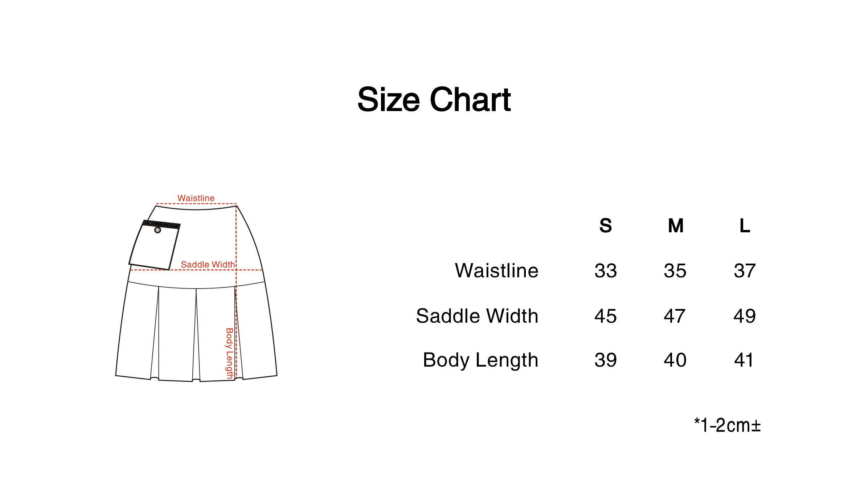Click the *1-2cm± tolerance note
Image resolution: width=868 pixels, height=498 pixels.
[x=727, y=425]
